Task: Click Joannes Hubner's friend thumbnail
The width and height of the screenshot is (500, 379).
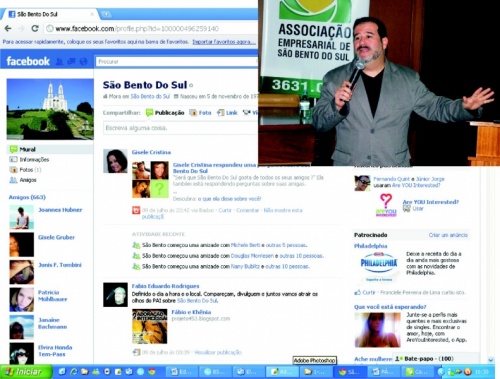Action: pyautogui.click(x=22, y=217)
